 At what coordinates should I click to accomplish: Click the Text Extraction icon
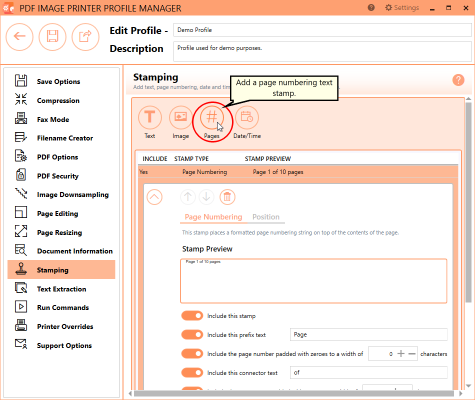point(21,288)
